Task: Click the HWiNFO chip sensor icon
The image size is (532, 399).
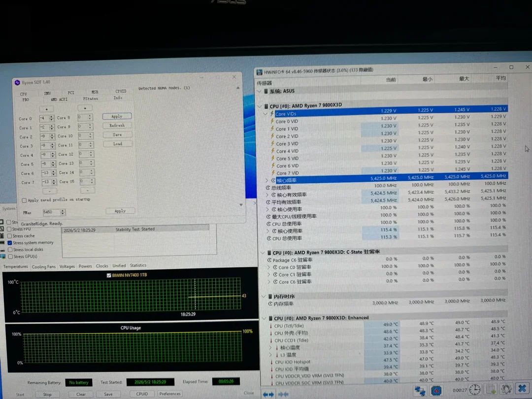Action: coord(436,391)
